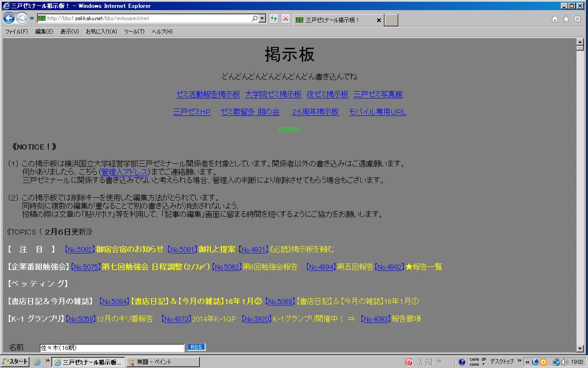Click the 管理人アドレス link
This screenshot has height=368, width=588.
pos(124,172)
